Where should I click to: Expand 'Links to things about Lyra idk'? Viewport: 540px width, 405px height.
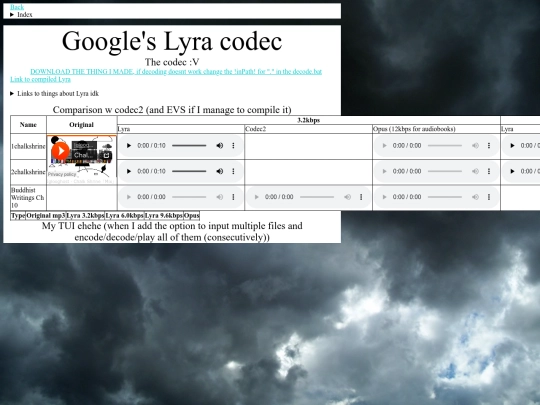(55, 93)
